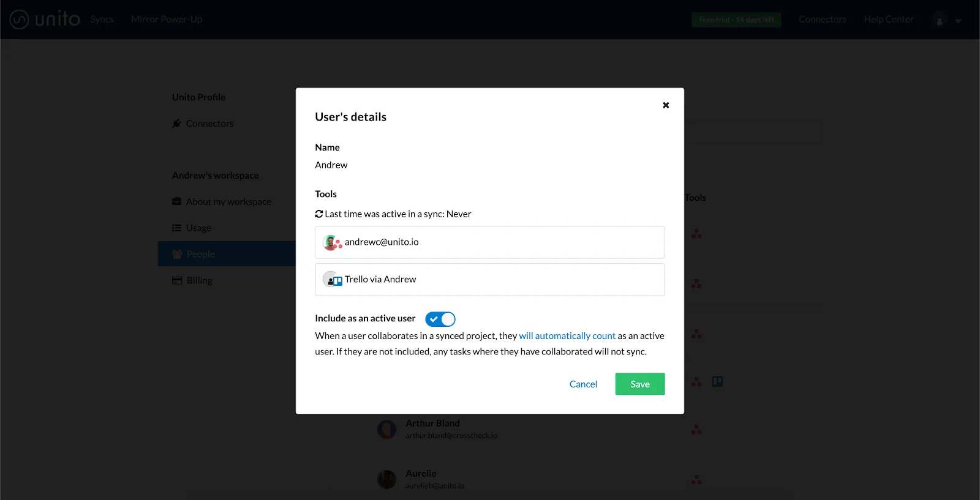Click the Save button
The height and width of the screenshot is (500, 980).
point(639,384)
